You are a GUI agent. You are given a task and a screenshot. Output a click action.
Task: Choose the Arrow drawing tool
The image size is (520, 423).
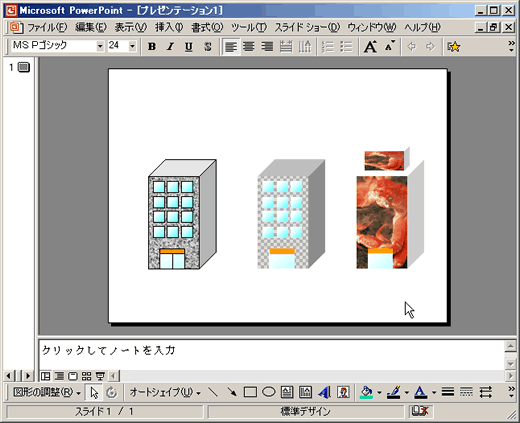tap(232, 392)
